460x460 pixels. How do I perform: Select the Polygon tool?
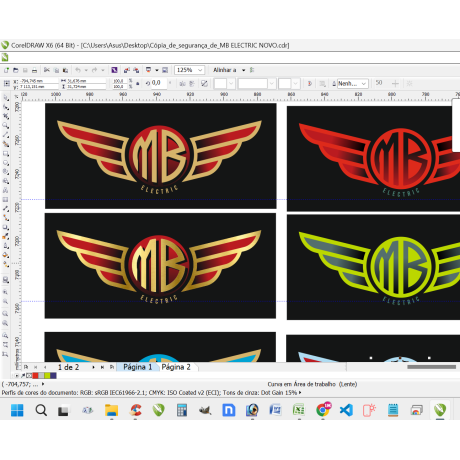click(6, 172)
